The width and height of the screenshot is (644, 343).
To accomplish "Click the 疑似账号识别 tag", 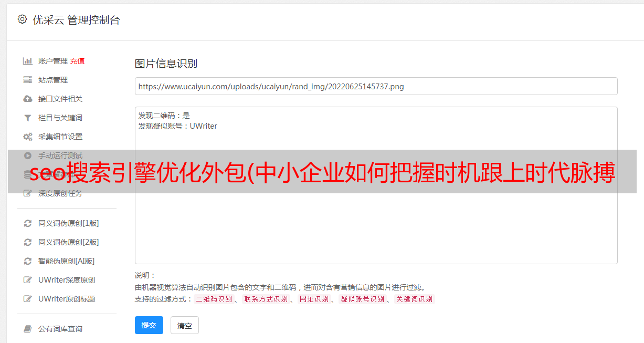I will (362, 299).
